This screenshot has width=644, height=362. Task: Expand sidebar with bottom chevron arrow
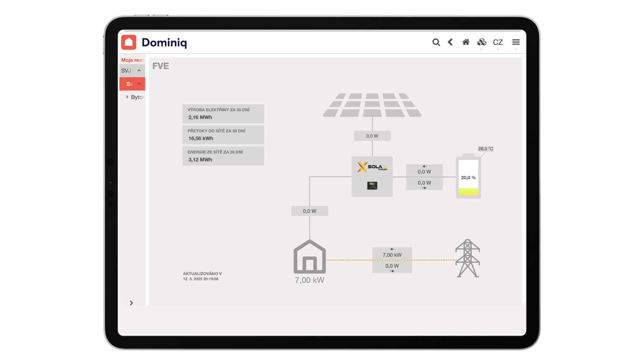[131, 303]
